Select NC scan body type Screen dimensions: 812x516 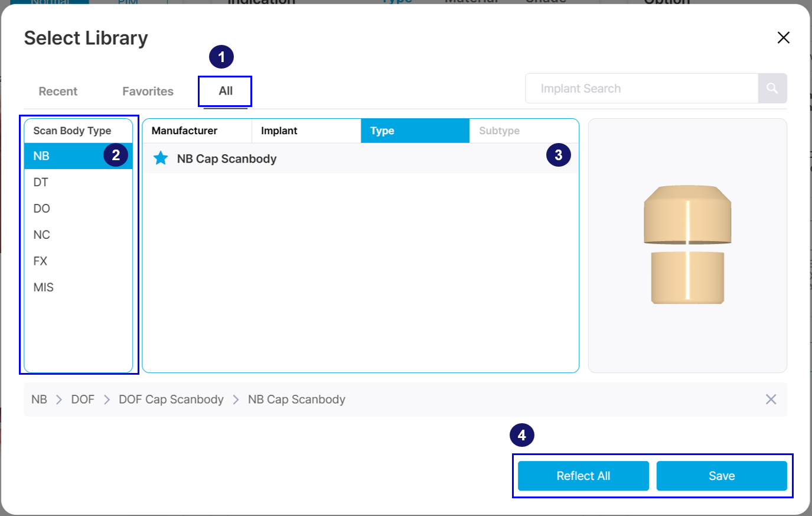coord(79,235)
